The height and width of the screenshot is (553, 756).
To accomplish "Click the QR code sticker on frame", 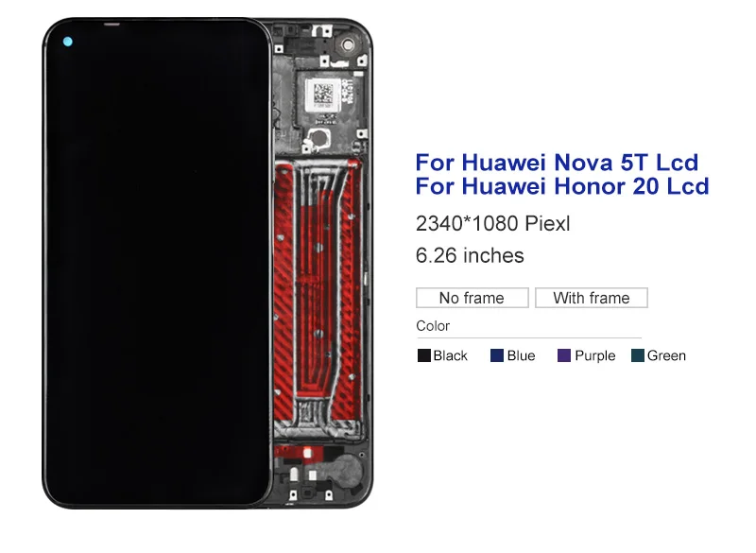I will point(323,94).
